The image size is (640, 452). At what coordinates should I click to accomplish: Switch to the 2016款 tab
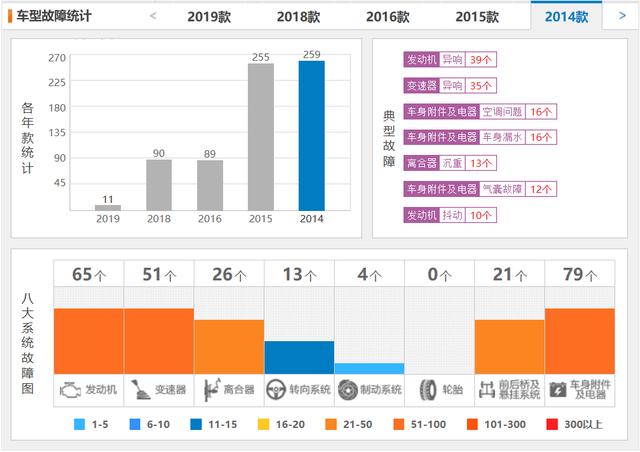pos(388,17)
